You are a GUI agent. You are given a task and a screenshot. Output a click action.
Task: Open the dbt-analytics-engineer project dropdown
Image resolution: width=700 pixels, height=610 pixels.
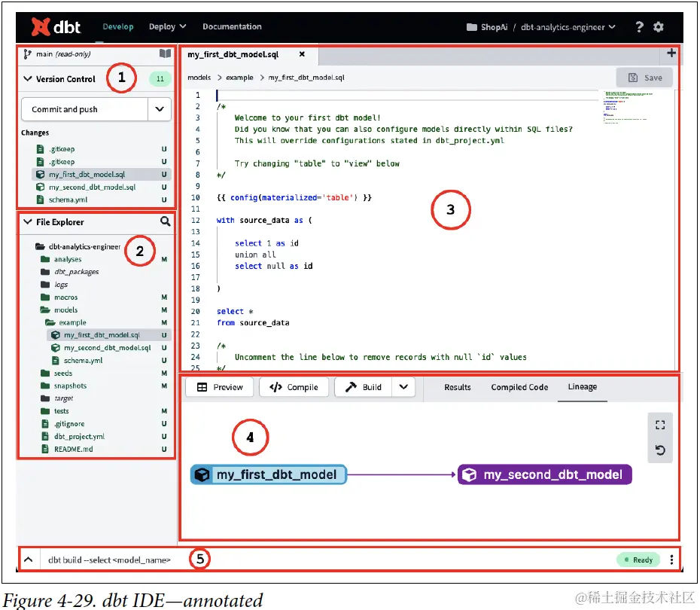point(568,27)
